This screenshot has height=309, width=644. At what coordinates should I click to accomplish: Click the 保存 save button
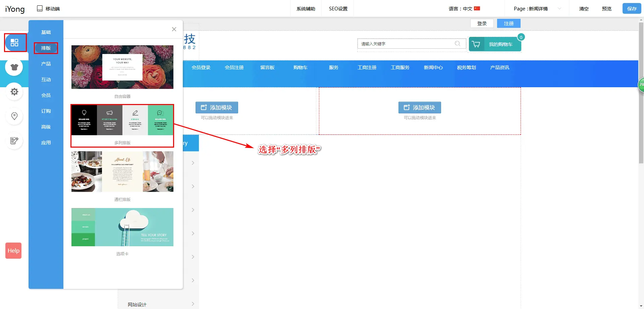click(x=632, y=9)
